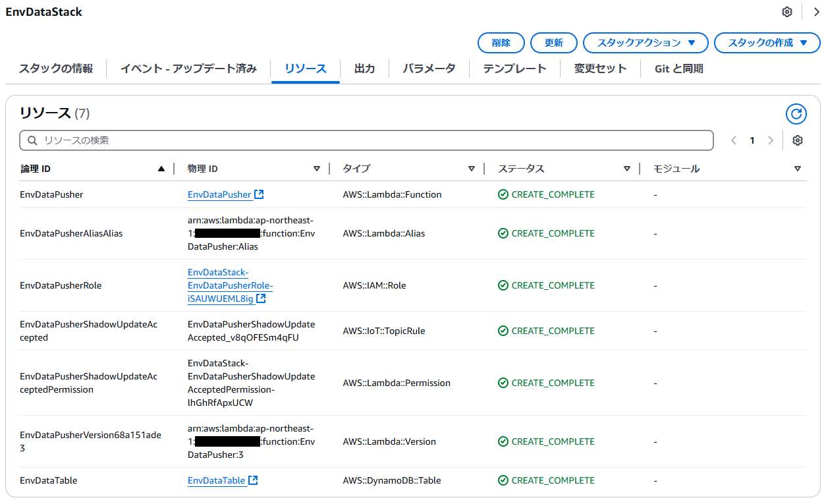This screenshot has width=826, height=504.
Task: Sort by 論理 ID ascending arrow
Action: pos(161,169)
